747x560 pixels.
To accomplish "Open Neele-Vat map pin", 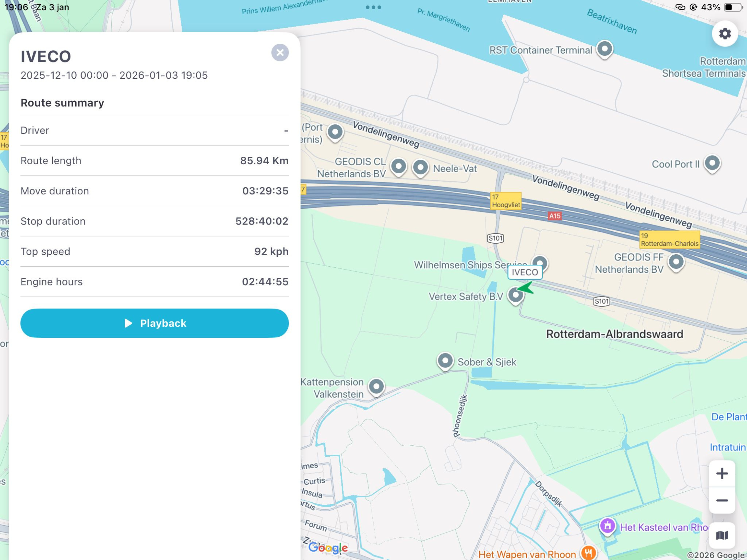I will click(x=421, y=168).
